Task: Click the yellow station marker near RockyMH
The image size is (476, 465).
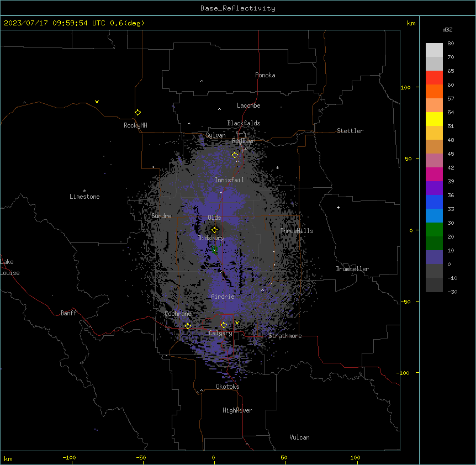Action: pyautogui.click(x=138, y=113)
